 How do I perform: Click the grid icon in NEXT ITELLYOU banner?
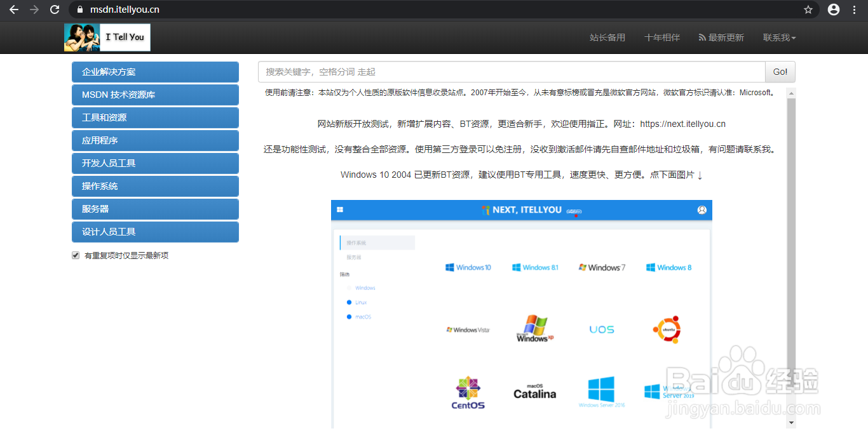click(340, 209)
